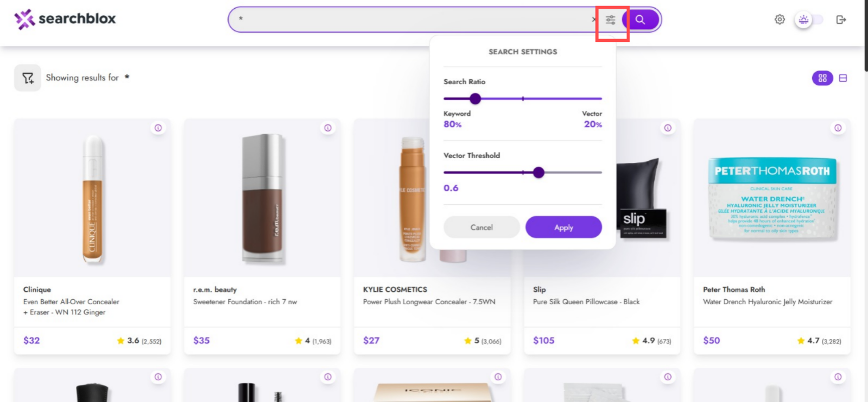The height and width of the screenshot is (402, 868).
Task: Open info icon on Clinique concealer card
Action: 158,128
